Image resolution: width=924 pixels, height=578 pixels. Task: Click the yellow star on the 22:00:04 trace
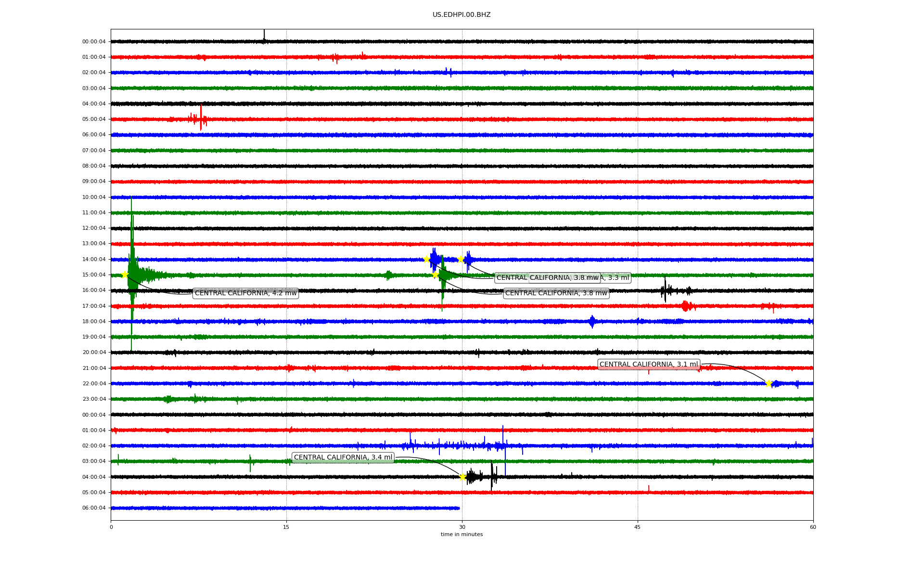click(769, 383)
